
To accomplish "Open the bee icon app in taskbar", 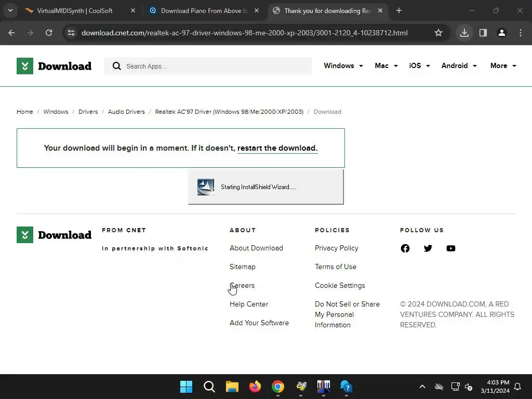I will [301, 387].
